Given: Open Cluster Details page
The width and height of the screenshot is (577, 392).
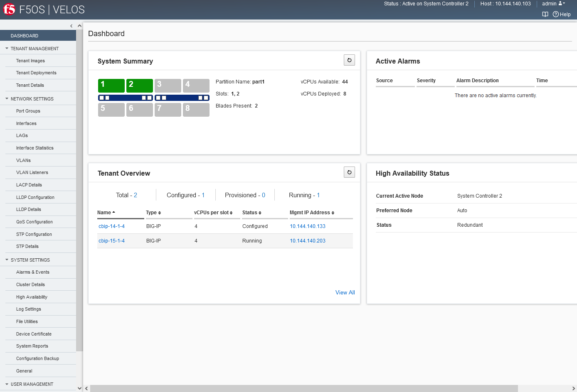Looking at the screenshot, I should tap(30, 284).
